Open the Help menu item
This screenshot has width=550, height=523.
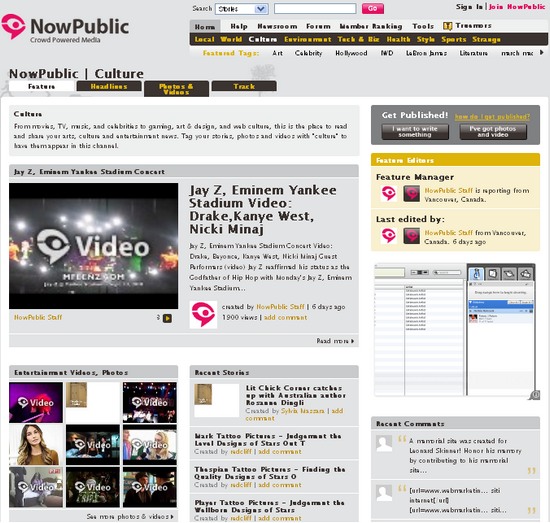click(x=239, y=26)
